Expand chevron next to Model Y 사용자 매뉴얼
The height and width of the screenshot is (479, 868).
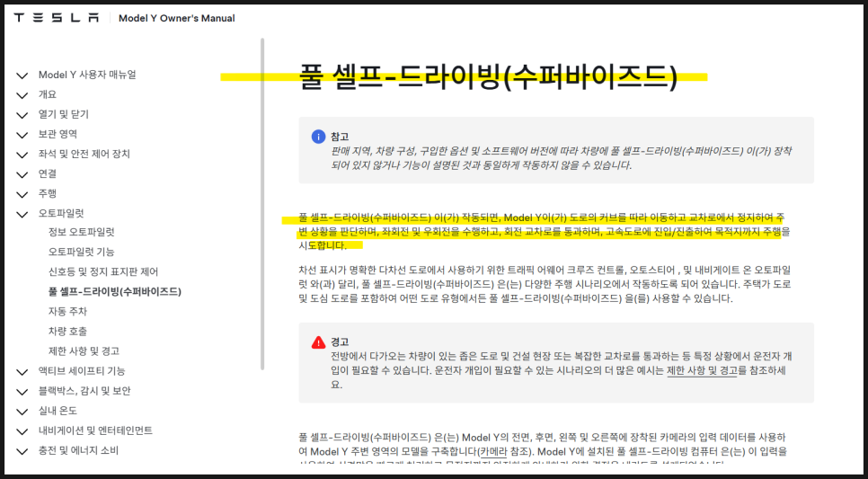click(x=22, y=75)
